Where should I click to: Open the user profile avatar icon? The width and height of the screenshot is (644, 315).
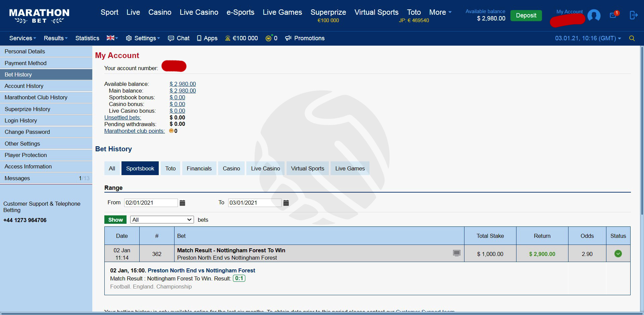[x=594, y=15]
